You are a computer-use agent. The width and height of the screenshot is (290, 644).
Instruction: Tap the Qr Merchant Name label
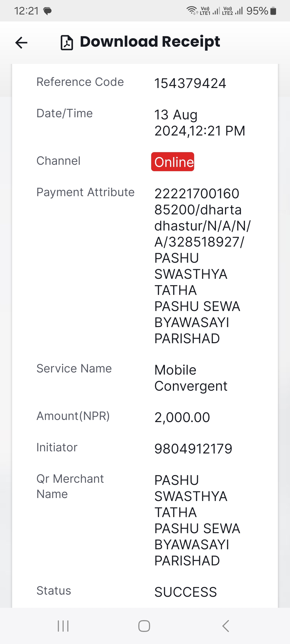pos(70,486)
